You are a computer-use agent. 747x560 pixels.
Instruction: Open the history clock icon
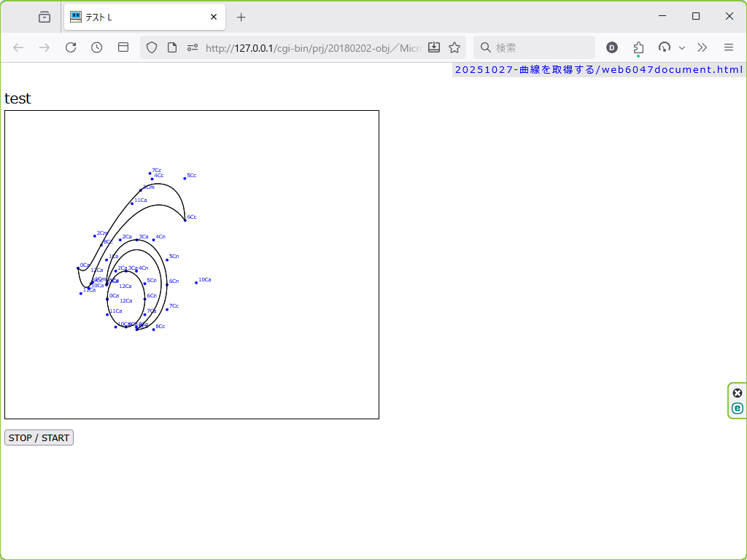pos(97,47)
